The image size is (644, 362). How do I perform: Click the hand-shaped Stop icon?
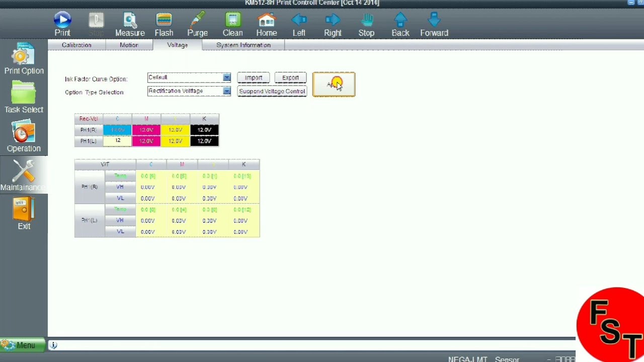coord(366,24)
